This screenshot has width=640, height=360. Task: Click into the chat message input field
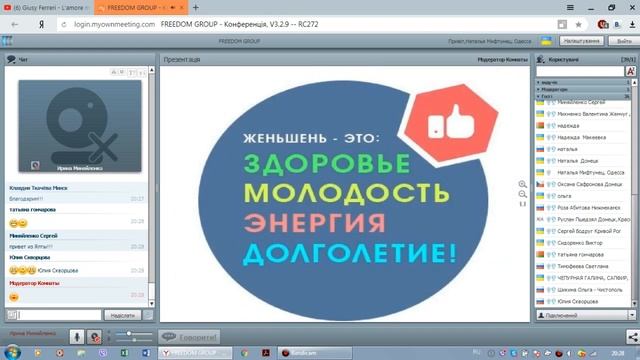pos(60,315)
